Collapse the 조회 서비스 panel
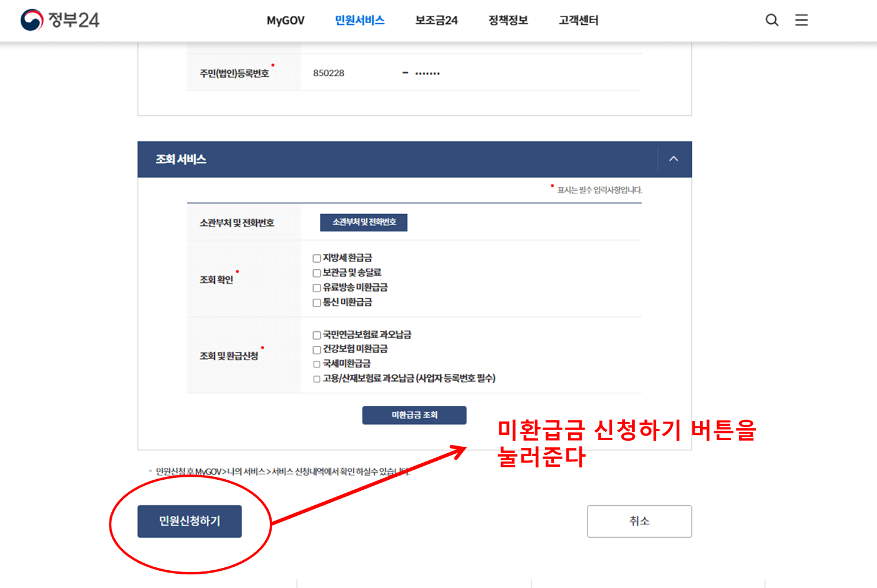 [x=673, y=159]
